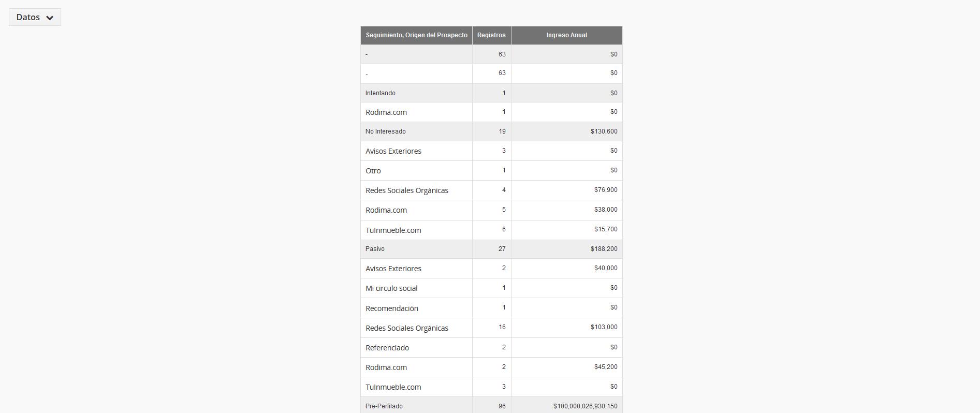Click the $188,200 Pasivo income cell
980x413 pixels.
pyautogui.click(x=604, y=249)
